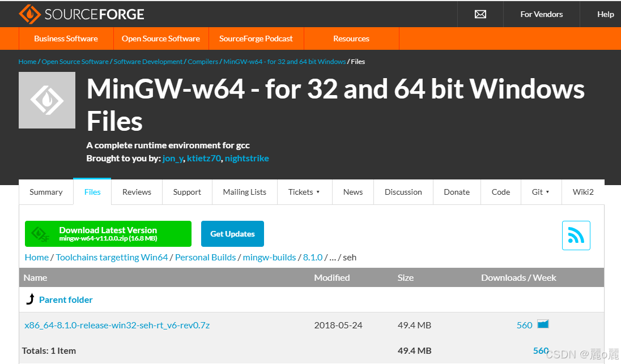Go to the Reviews tab

coord(137,192)
